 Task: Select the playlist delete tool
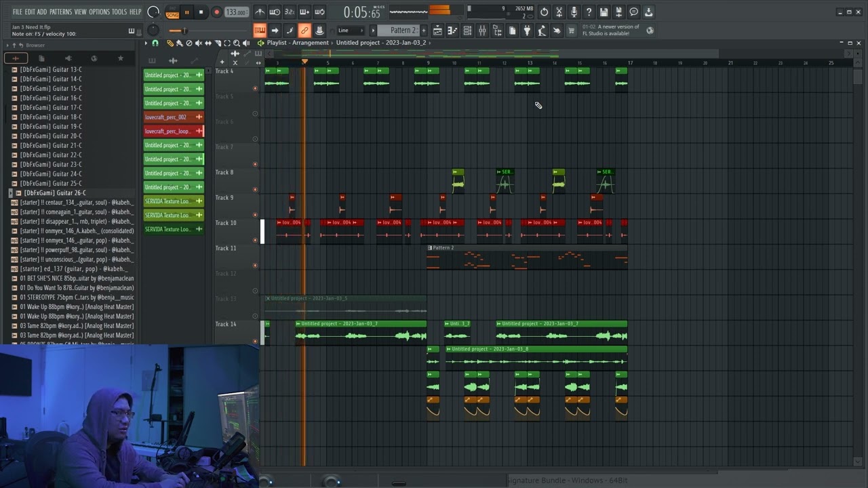tap(189, 43)
